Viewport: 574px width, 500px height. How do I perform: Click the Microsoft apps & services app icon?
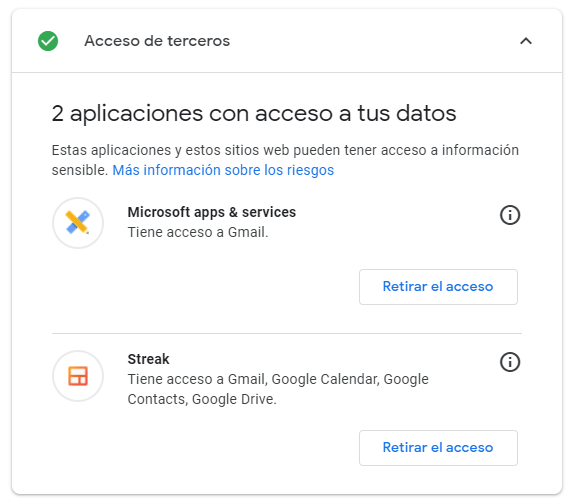78,223
